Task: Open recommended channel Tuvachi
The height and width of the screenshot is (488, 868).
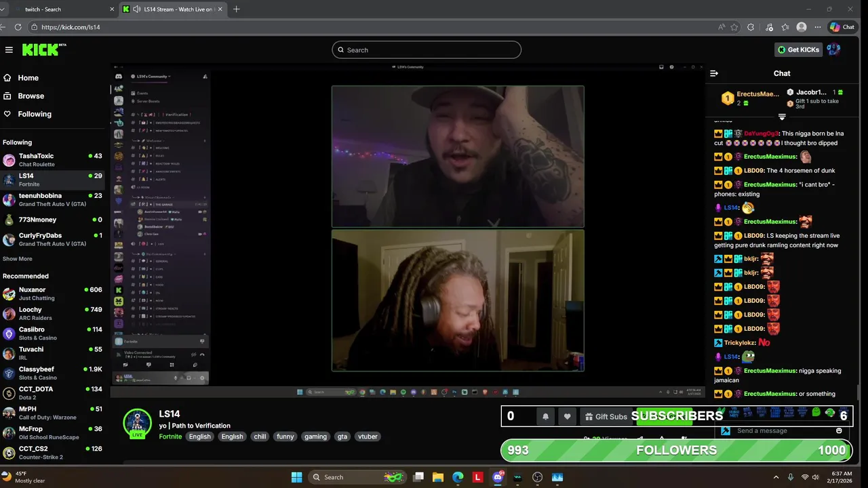Action: 53,353
